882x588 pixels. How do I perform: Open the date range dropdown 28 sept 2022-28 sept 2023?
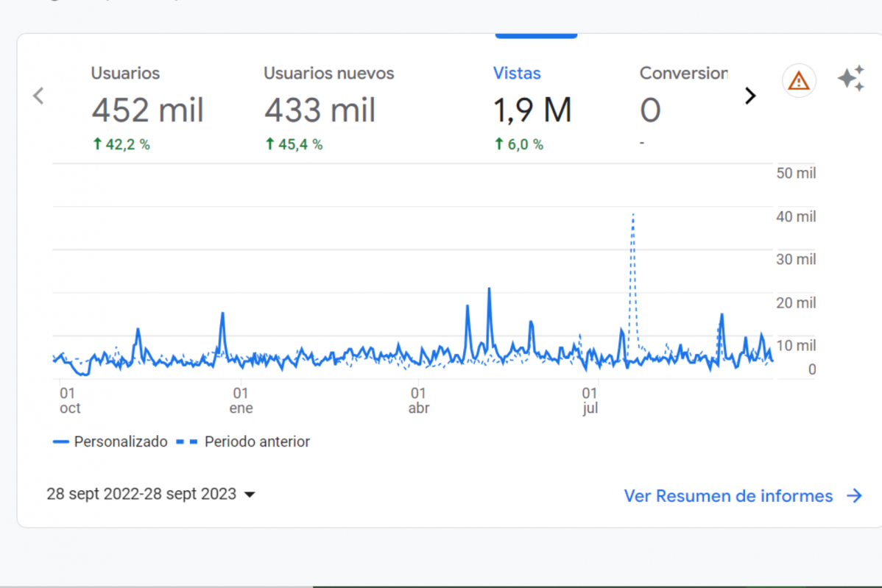(151, 494)
